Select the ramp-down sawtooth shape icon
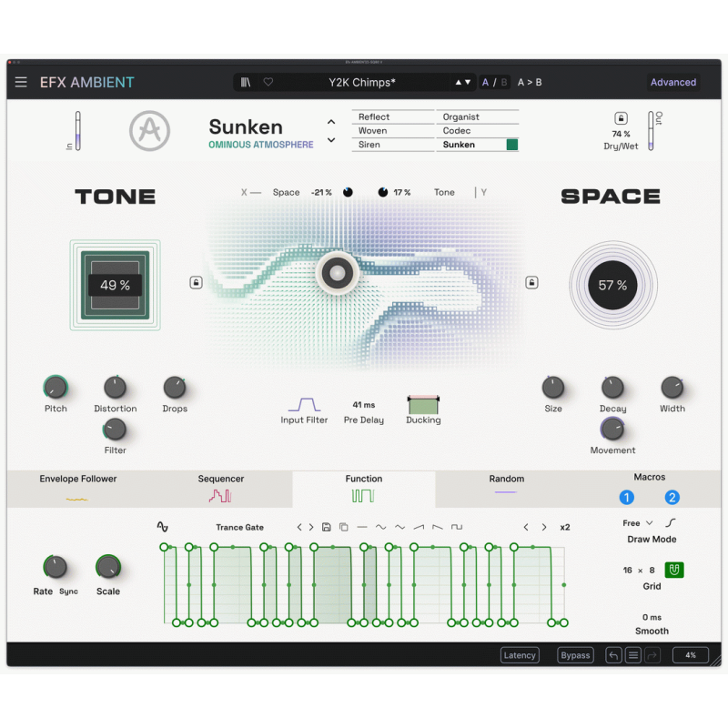This screenshot has width=728, height=728. [x=438, y=527]
